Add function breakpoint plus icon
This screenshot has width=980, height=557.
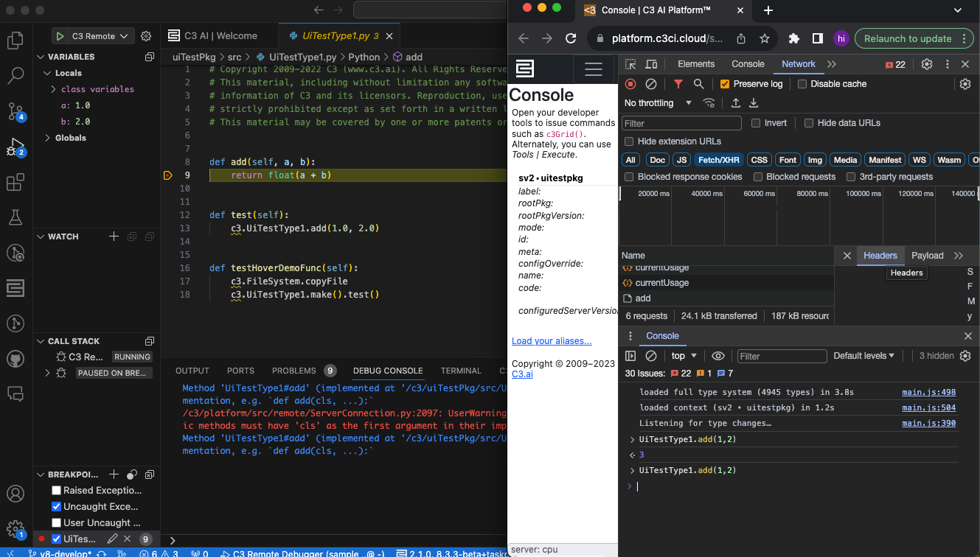tap(114, 474)
